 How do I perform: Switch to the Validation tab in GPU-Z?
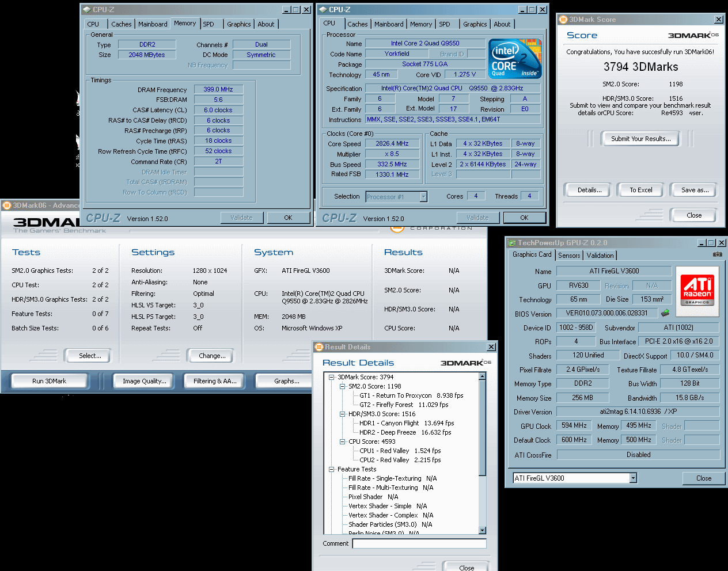(600, 256)
